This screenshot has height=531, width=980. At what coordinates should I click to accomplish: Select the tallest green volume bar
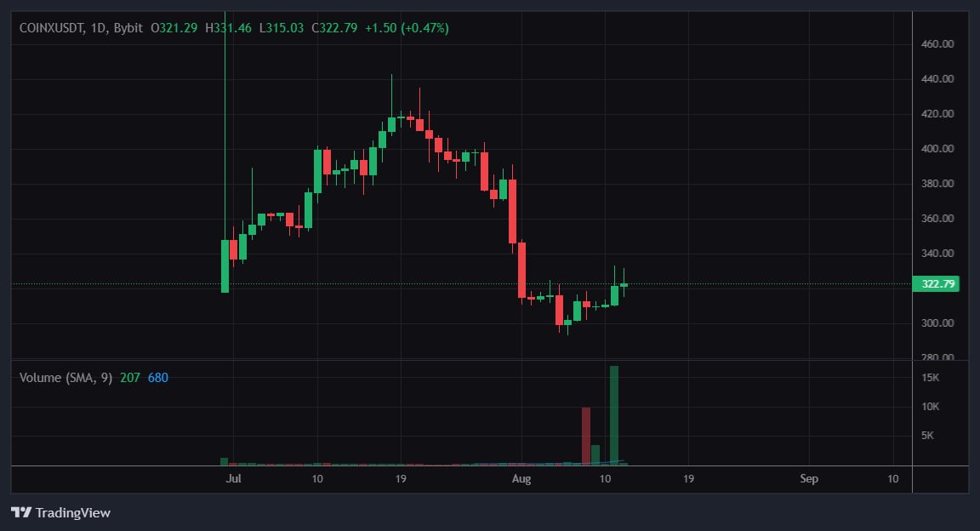click(x=614, y=415)
